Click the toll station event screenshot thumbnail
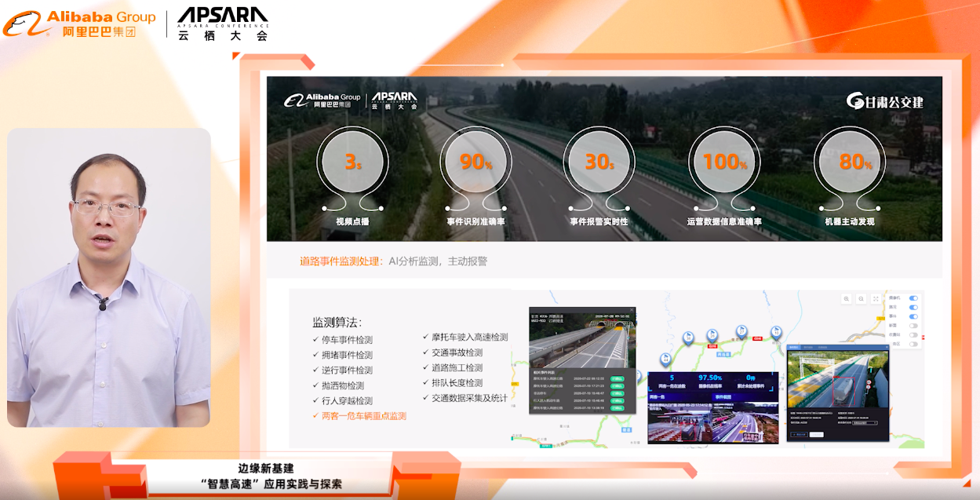This screenshot has width=980, height=500. pos(679,423)
